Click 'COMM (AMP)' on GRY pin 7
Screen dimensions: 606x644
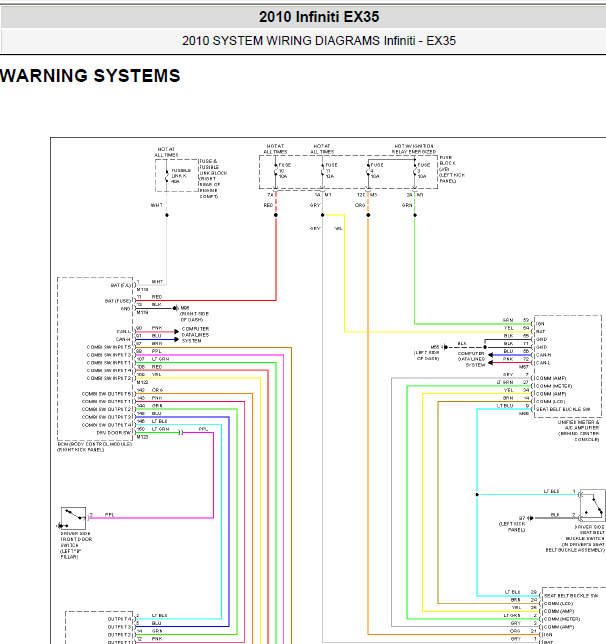551,378
